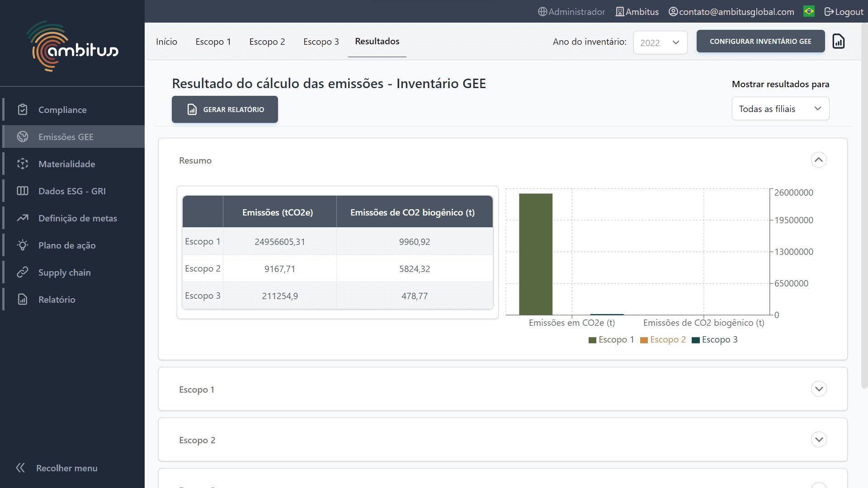Click the Dados ESG - GRI menu label

tap(72, 191)
